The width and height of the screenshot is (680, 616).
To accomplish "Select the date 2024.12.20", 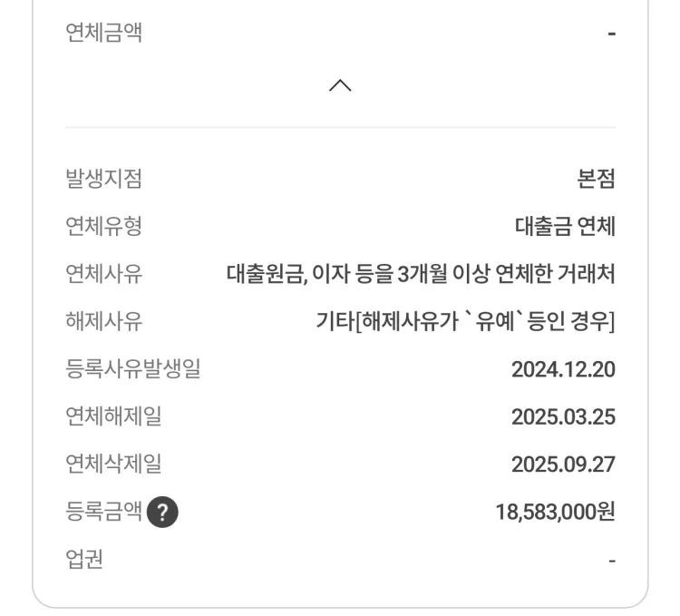I will pos(563,369).
